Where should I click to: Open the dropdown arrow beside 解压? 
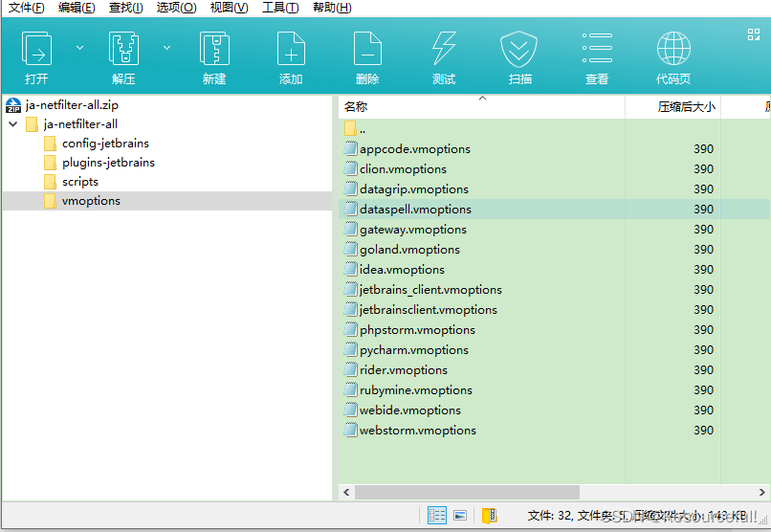pyautogui.click(x=167, y=48)
